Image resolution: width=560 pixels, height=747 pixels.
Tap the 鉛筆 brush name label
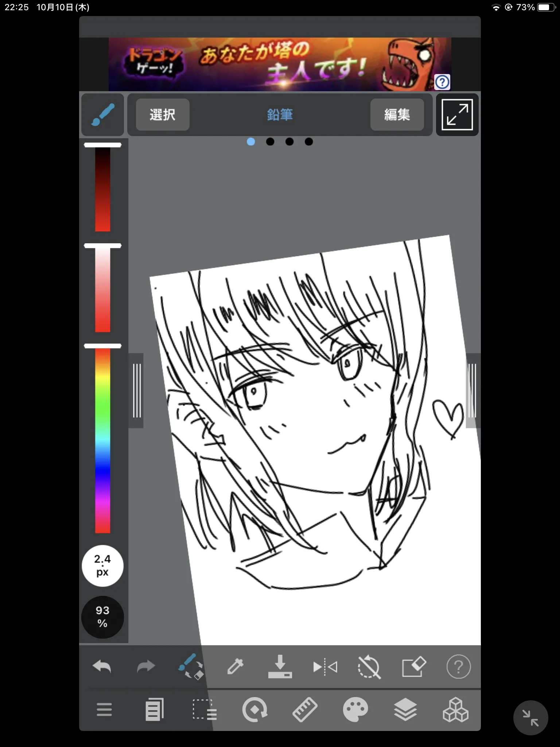click(280, 115)
